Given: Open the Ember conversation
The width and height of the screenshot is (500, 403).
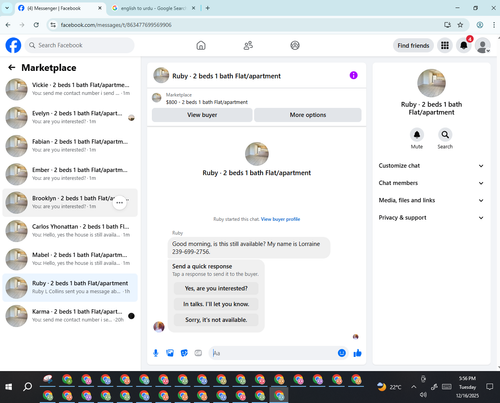Looking at the screenshot, I should click(x=70, y=174).
